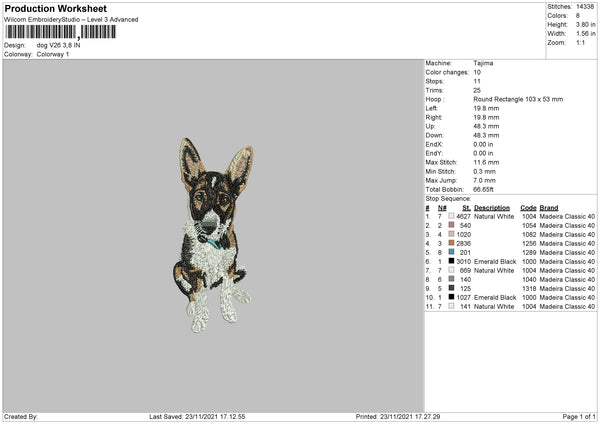Click the Hoop value 'Round Rectangle 103 x 53 mm'
The height and width of the screenshot is (424, 600).
(x=518, y=99)
